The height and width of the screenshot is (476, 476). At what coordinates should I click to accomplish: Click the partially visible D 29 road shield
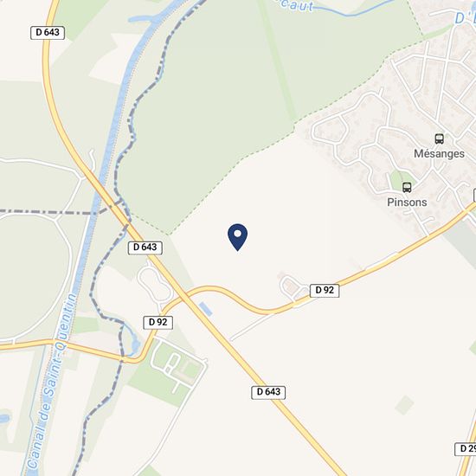(x=466, y=448)
